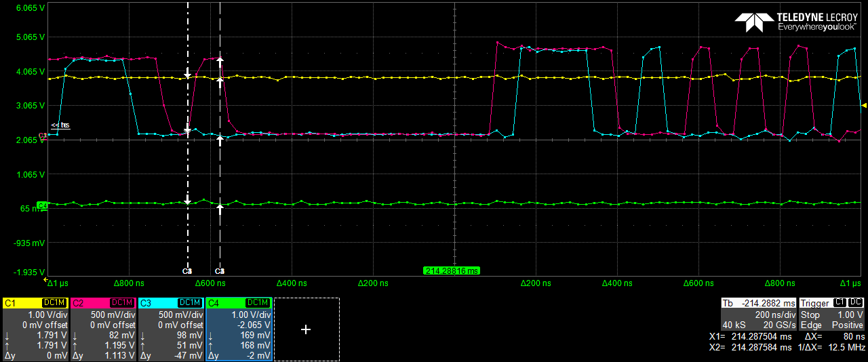Image resolution: width=868 pixels, height=362 pixels.
Task: Click the Teledyne LeCroy logo
Action: pos(796,22)
